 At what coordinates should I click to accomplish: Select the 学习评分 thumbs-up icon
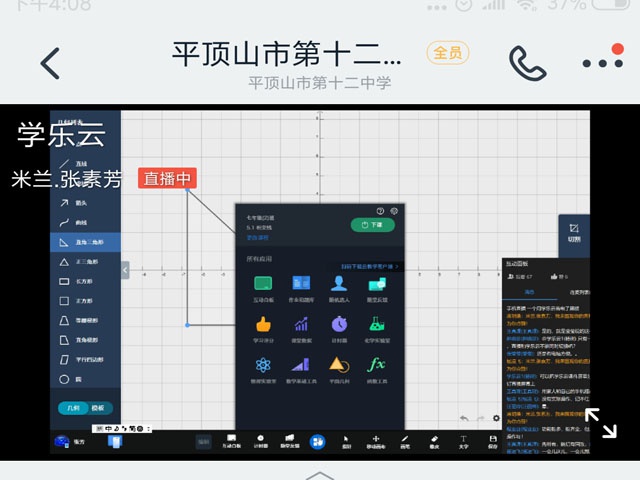[x=264, y=325]
